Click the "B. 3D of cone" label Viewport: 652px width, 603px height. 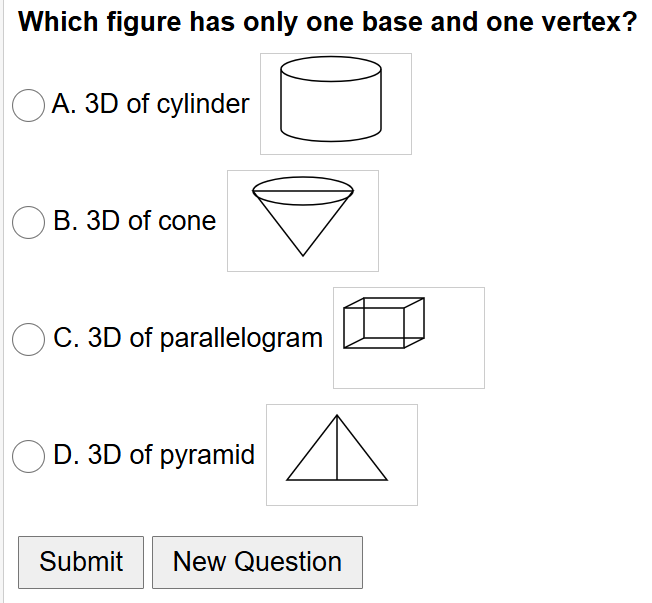click(134, 221)
